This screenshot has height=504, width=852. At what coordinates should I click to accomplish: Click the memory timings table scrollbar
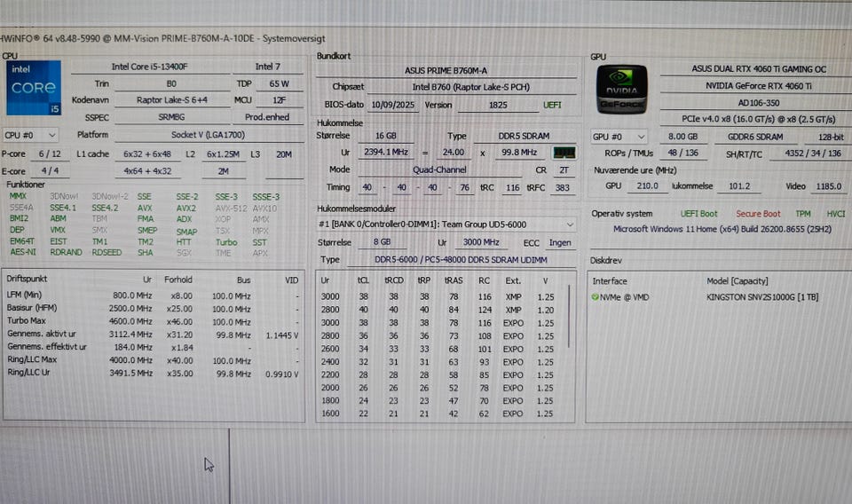(569, 317)
